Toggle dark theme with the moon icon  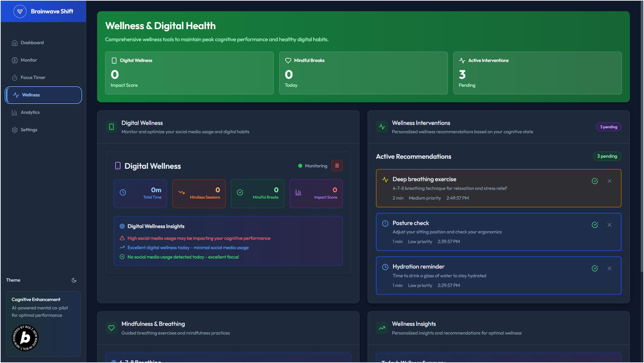click(74, 280)
